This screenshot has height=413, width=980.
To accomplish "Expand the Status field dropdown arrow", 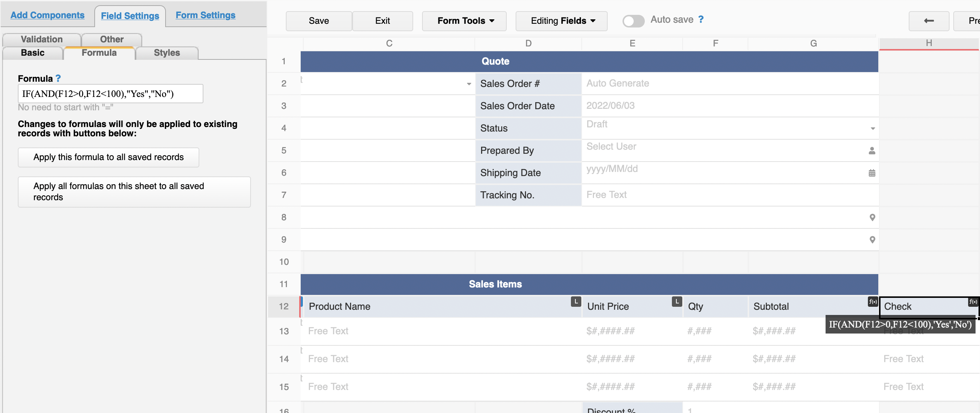I will [872, 129].
